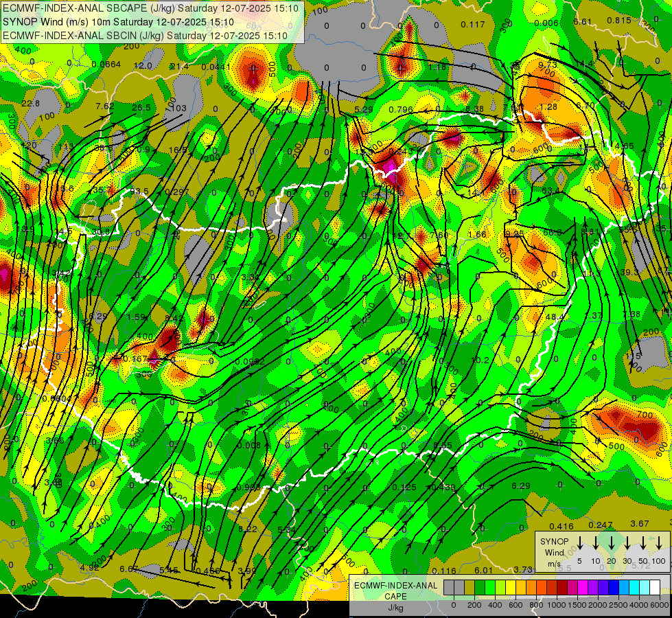This screenshot has width=672, height=618.
Task: Click the 12.0 value on the map
Action: 143,66
